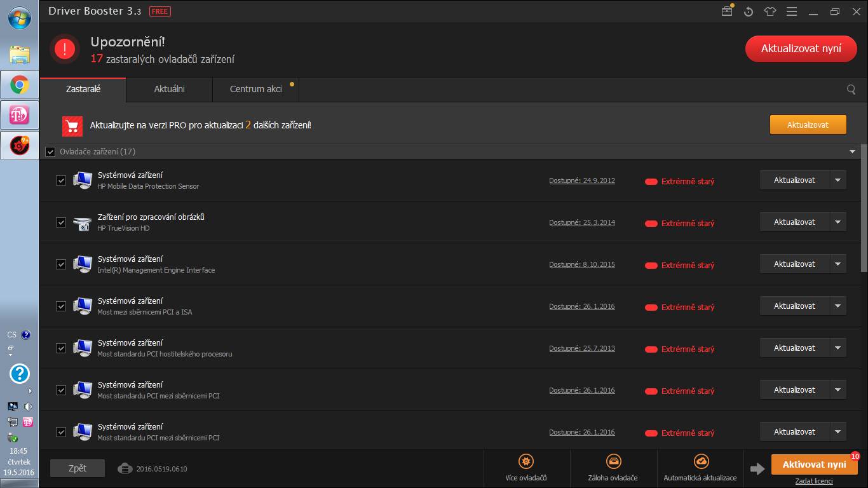This screenshot has width=868, height=488.
Task: Open Záloha ovladače tool
Action: 613,469
